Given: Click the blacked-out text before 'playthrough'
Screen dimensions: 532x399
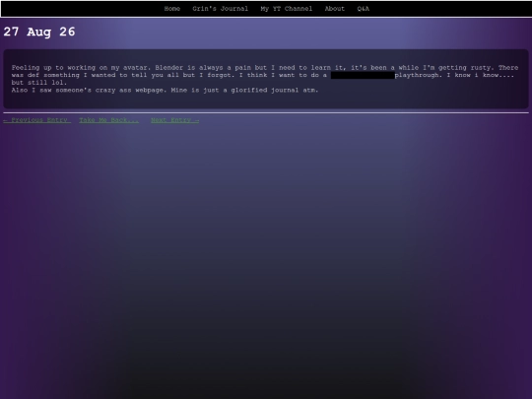Looking at the screenshot, I should pyautogui.click(x=363, y=75).
